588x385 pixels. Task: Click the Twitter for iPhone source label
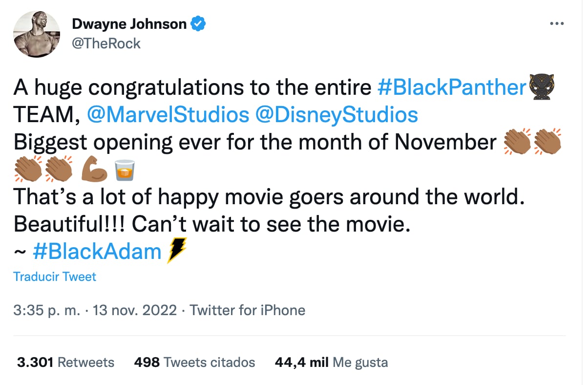248,310
